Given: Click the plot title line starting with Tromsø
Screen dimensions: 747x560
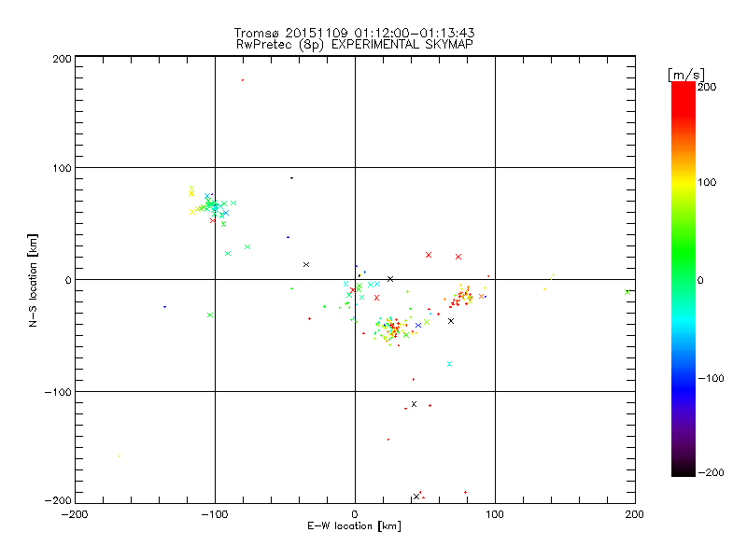Looking at the screenshot, I should coord(355,33).
